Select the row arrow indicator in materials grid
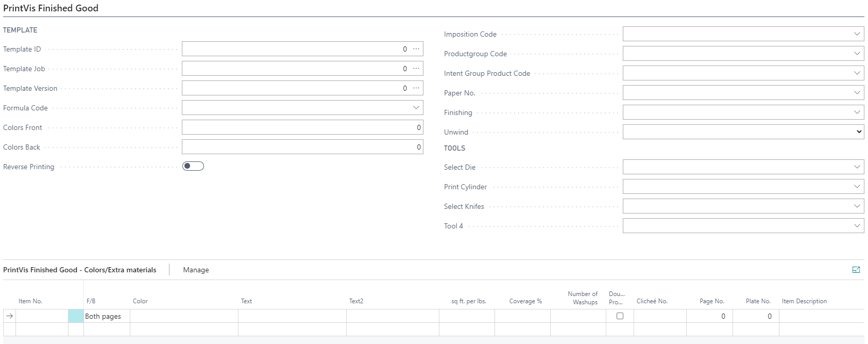Image resolution: width=868 pixels, height=344 pixels. point(10,316)
